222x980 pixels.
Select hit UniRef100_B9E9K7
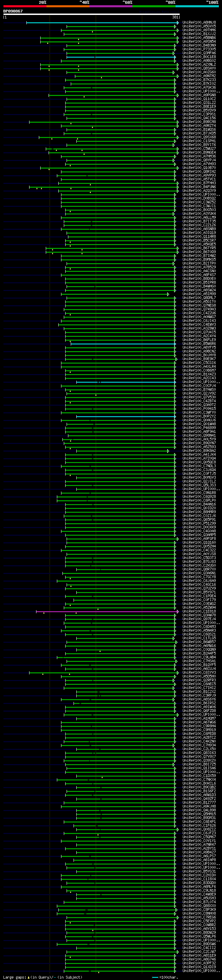click(199, 359)
